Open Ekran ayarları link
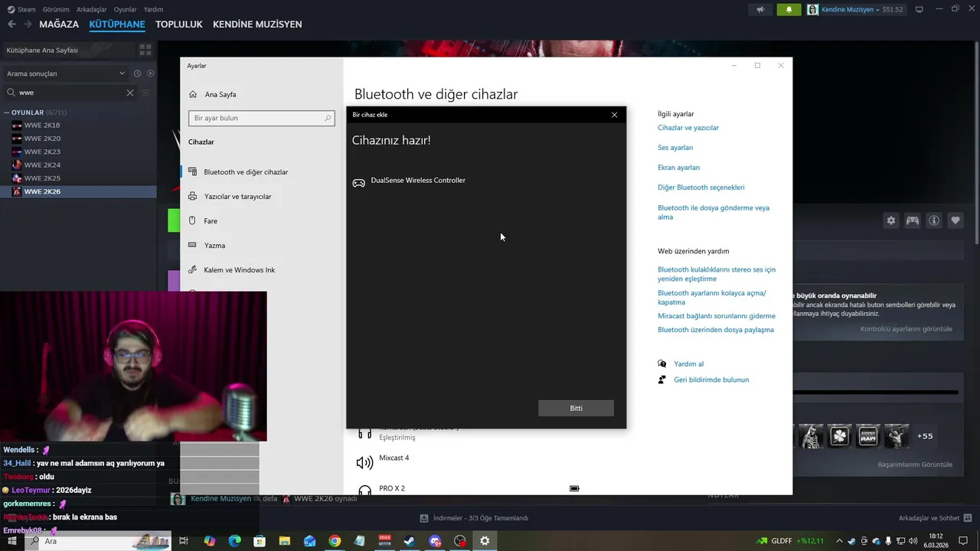Screen dimensions: 980x551 678,168
